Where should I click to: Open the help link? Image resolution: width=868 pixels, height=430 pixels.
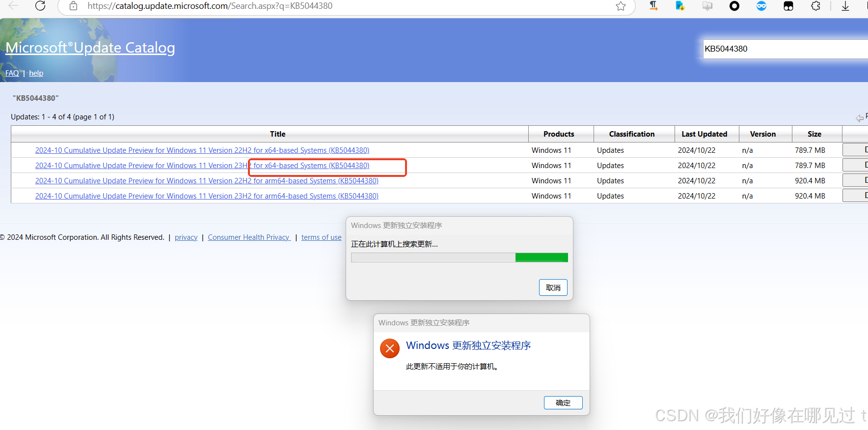coord(36,73)
